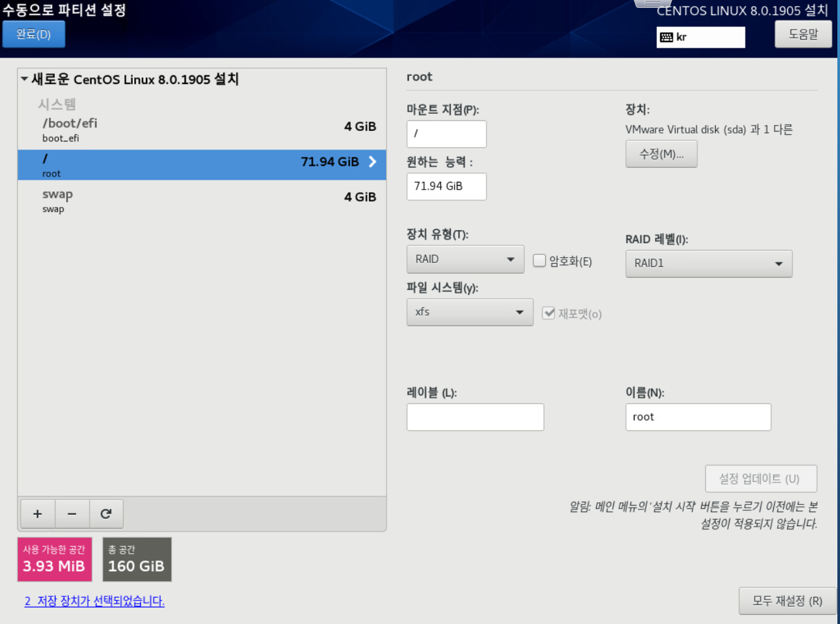Click the pink 사용 가능한 공간 3.93 MiB box

[x=55, y=559]
